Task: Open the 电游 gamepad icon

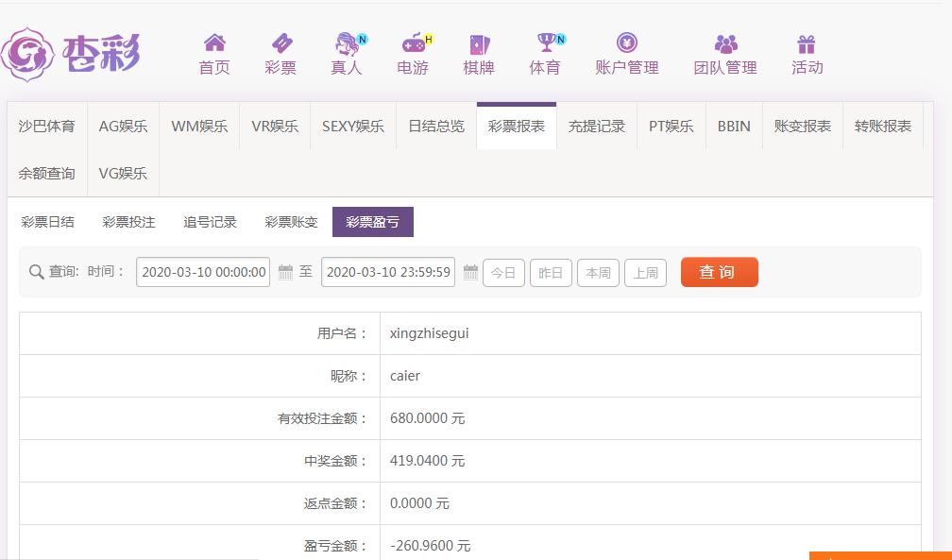Action: [x=416, y=43]
